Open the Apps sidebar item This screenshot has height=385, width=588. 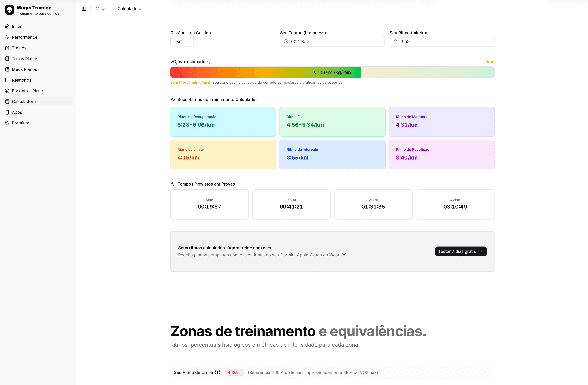tap(38, 112)
